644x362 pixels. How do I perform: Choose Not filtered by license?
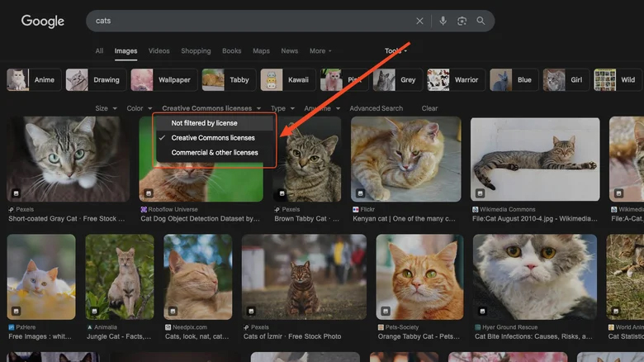tap(204, 123)
